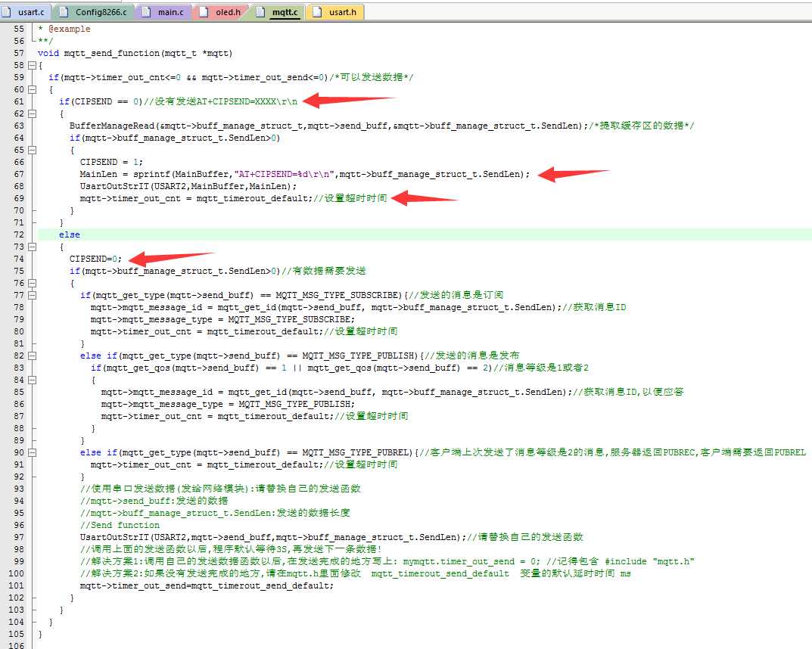
Task: Click 'mymqtt.timer_out_send = 0;' in line 99 comment
Action: click(471, 561)
